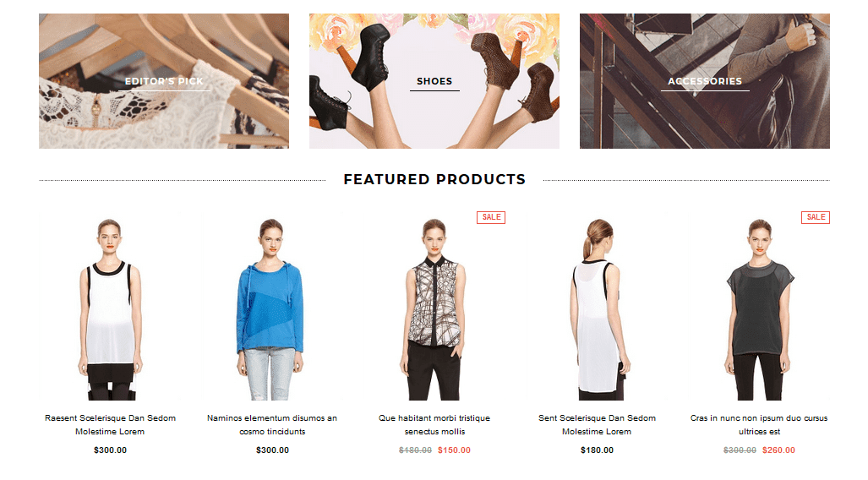Open the Accessories category banner
868x480 pixels.
point(705,81)
